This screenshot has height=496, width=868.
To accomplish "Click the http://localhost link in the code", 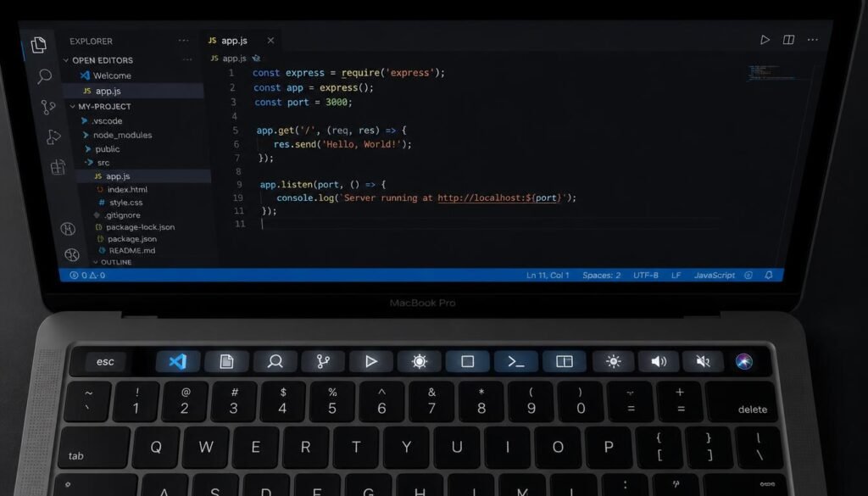I will pyautogui.click(x=499, y=198).
